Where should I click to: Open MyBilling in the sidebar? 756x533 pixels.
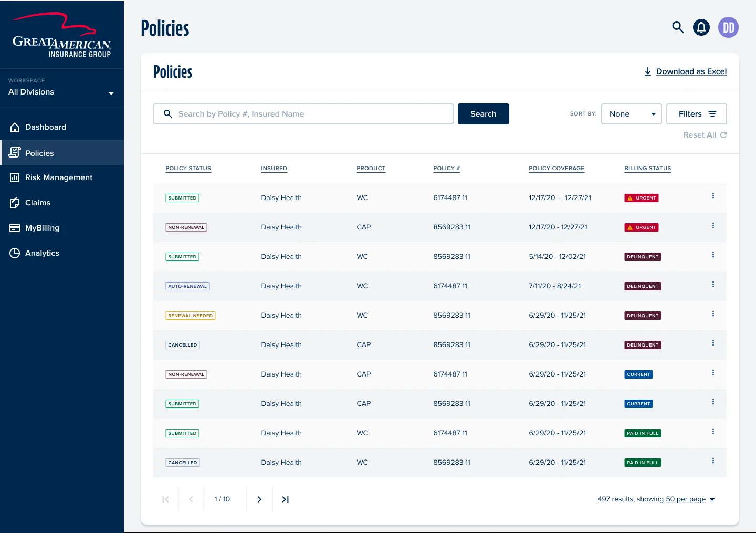(x=62, y=228)
